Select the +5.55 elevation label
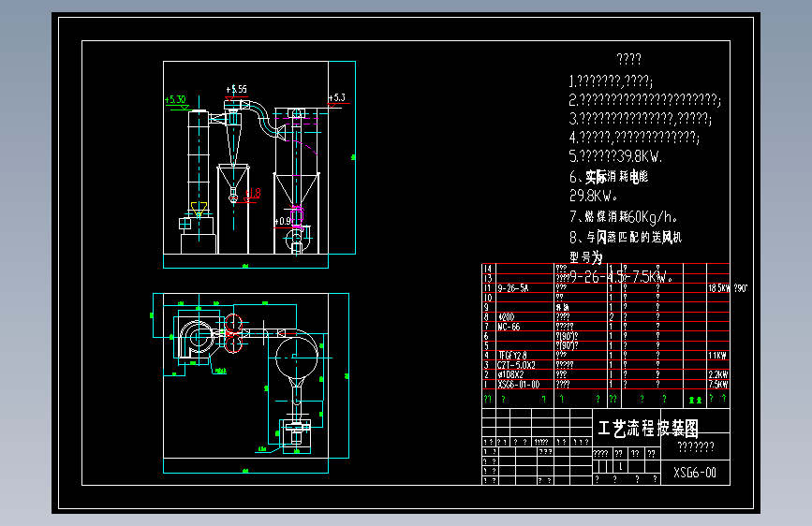812x526 pixels. point(237,90)
